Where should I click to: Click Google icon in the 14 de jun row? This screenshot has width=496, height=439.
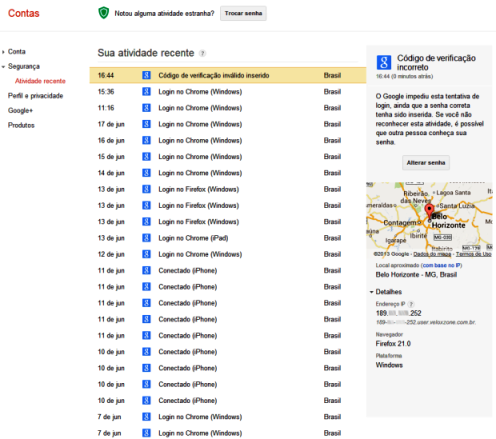click(x=146, y=173)
